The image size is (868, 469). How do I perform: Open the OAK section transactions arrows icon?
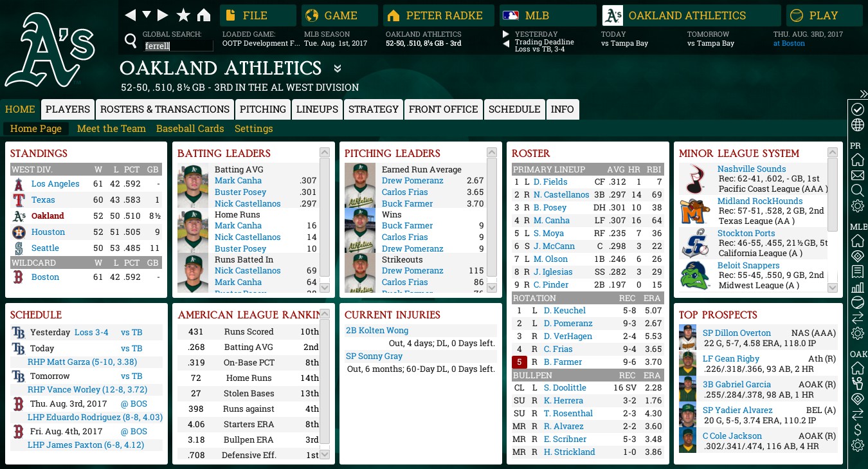tap(857, 414)
